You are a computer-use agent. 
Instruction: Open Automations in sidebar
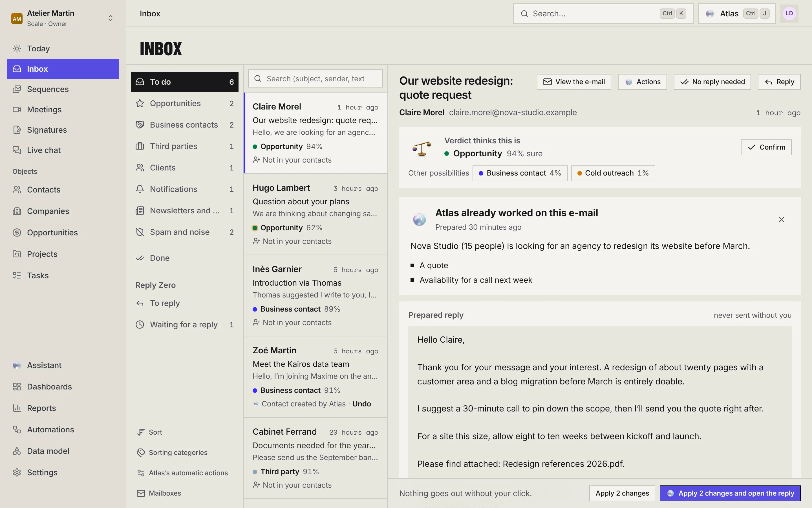coord(63,429)
